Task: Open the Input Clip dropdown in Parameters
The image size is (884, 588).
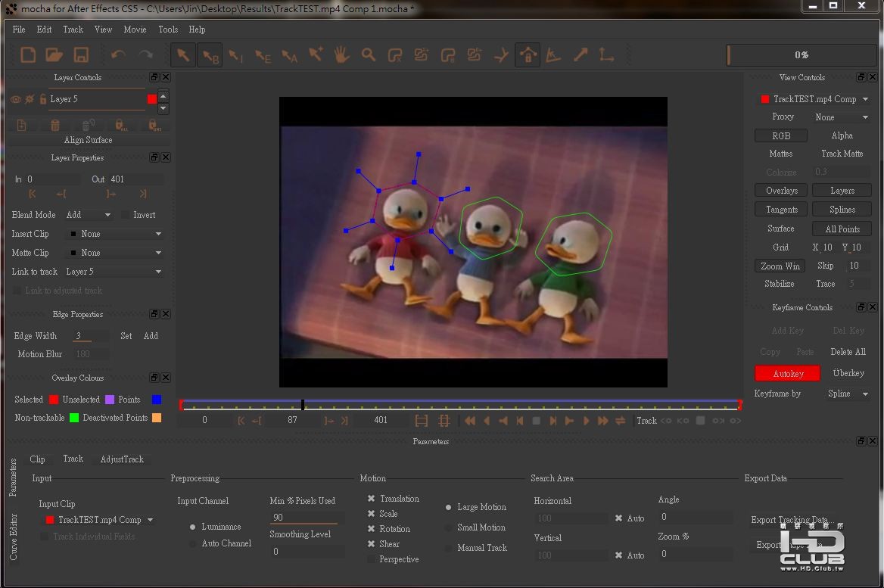Action: point(99,520)
